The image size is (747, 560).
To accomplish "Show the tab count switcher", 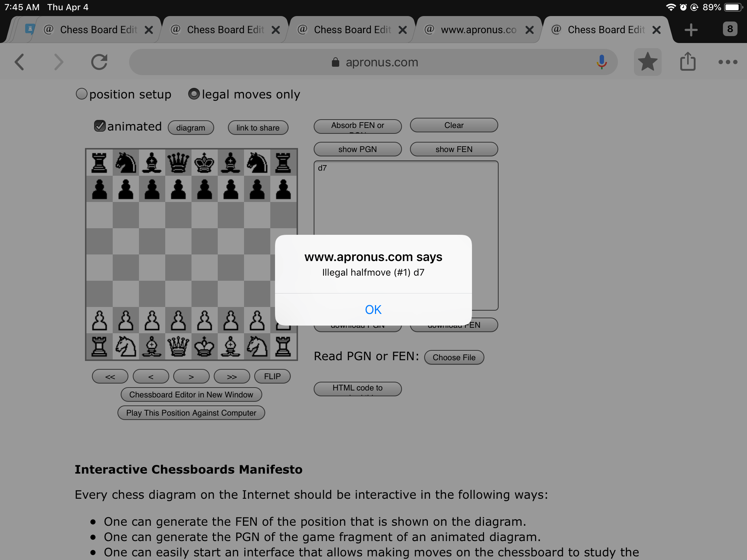I will pos(730,29).
